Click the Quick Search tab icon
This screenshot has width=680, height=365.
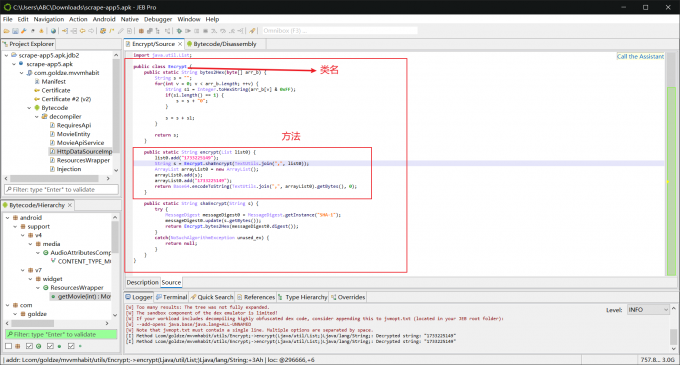click(193, 297)
